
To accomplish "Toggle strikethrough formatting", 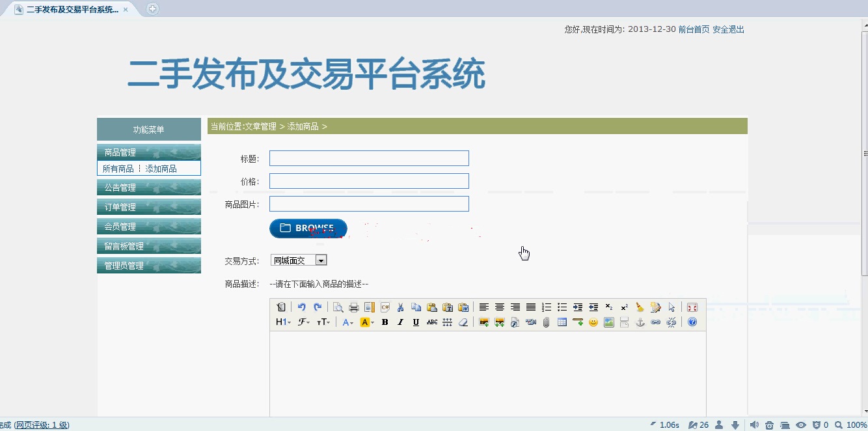I will point(432,322).
